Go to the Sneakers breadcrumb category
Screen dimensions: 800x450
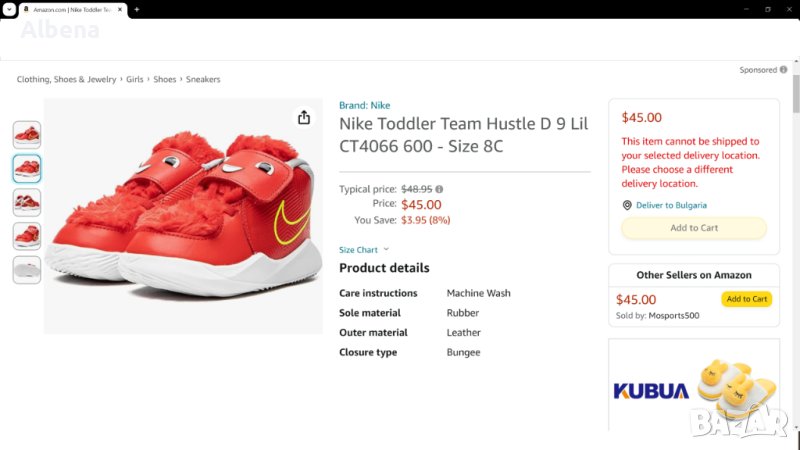tap(203, 79)
